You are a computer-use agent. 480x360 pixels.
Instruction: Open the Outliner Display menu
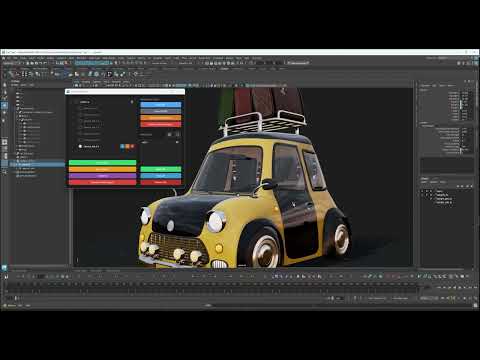[x=15, y=85]
